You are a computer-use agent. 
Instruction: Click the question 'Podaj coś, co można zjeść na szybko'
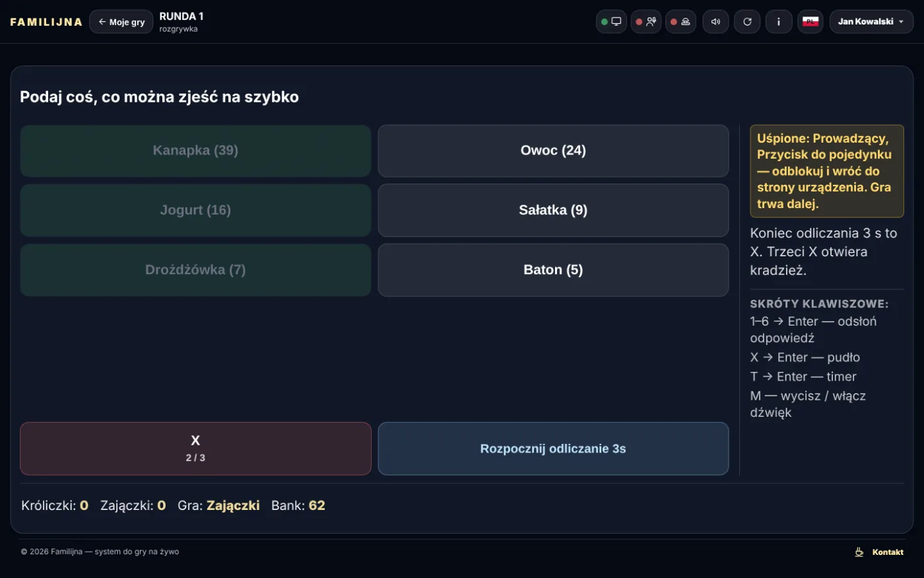click(159, 97)
